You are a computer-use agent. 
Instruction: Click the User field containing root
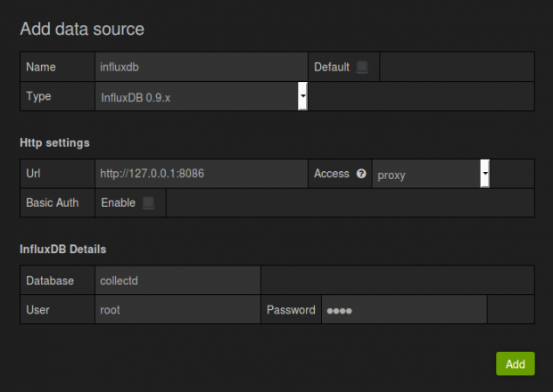[x=177, y=310]
